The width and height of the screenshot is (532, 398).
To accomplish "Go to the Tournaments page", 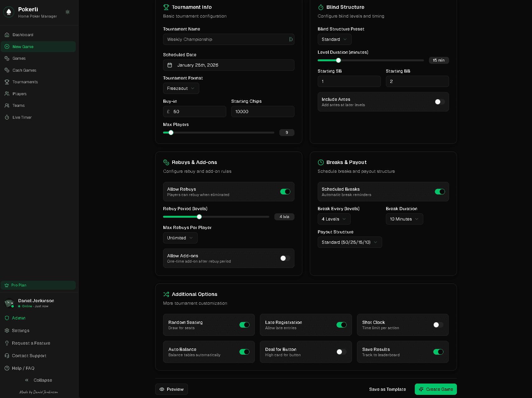I will 38,82.
